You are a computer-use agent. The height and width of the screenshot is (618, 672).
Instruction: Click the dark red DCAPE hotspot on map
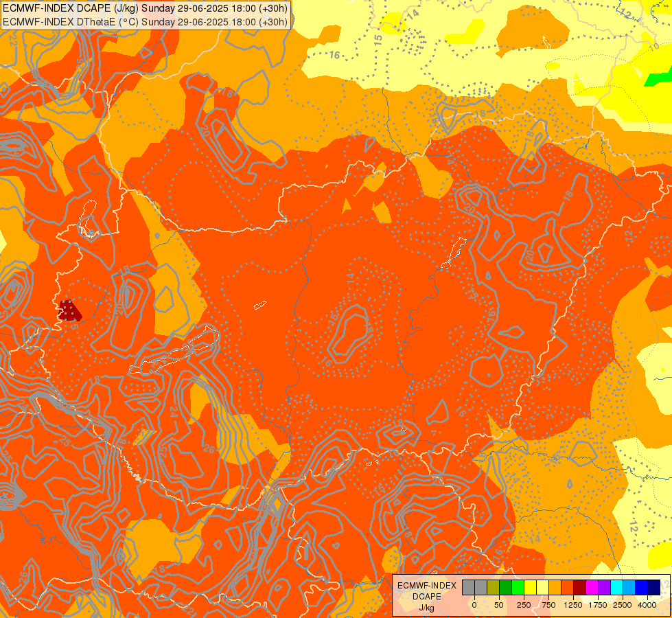(x=69, y=310)
